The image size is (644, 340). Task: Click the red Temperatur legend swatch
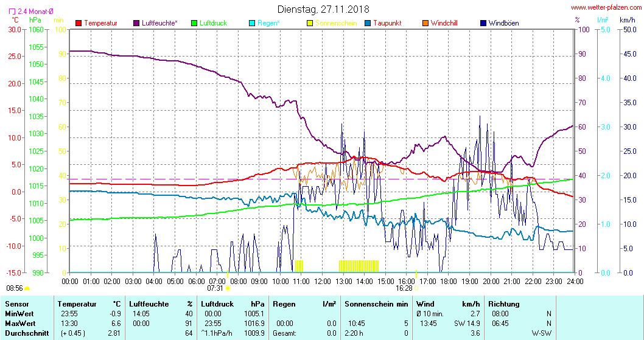[x=79, y=23]
